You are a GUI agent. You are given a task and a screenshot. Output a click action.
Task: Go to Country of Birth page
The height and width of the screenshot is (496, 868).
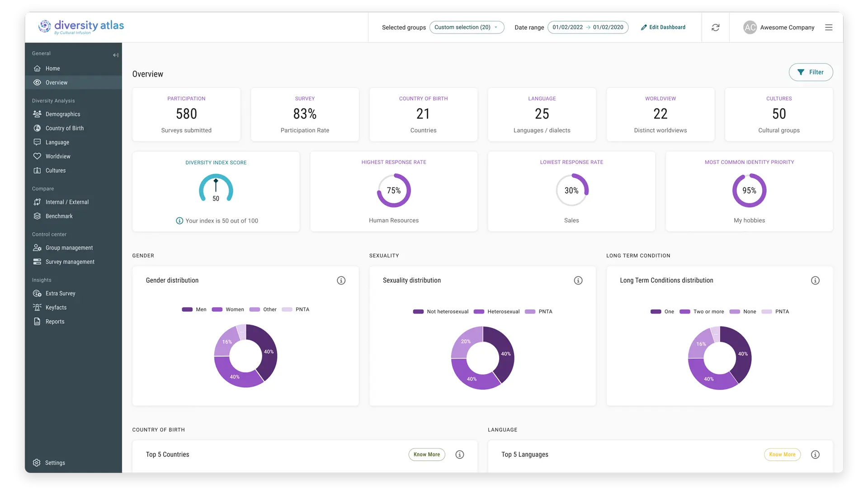(x=73, y=128)
